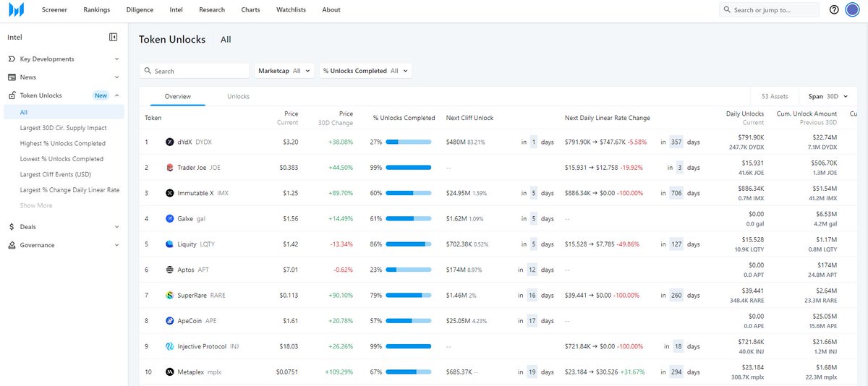The height and width of the screenshot is (386, 868).
Task: Focus the top Search or jump to field
Action: [771, 10]
